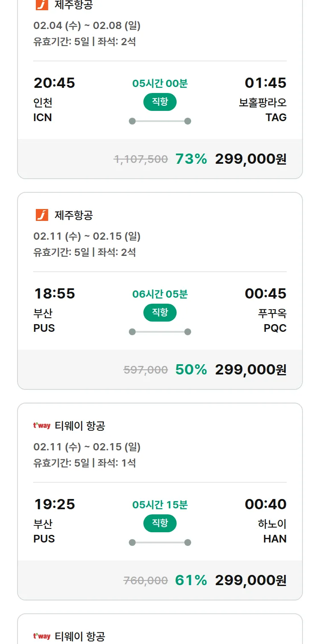Choose the 299,000원 price with 61% discount
Image resolution: width=320 pixels, height=644 pixels.
coord(250,580)
